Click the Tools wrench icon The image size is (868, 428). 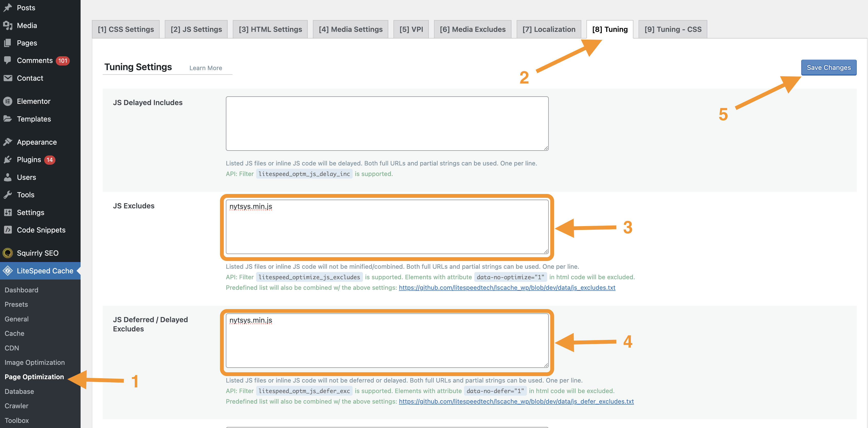8,195
